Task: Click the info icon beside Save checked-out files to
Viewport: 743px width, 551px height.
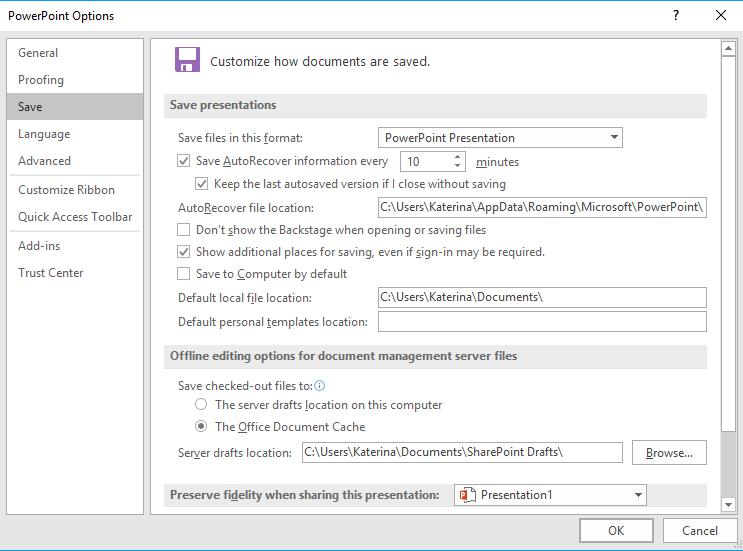Action: [320, 386]
